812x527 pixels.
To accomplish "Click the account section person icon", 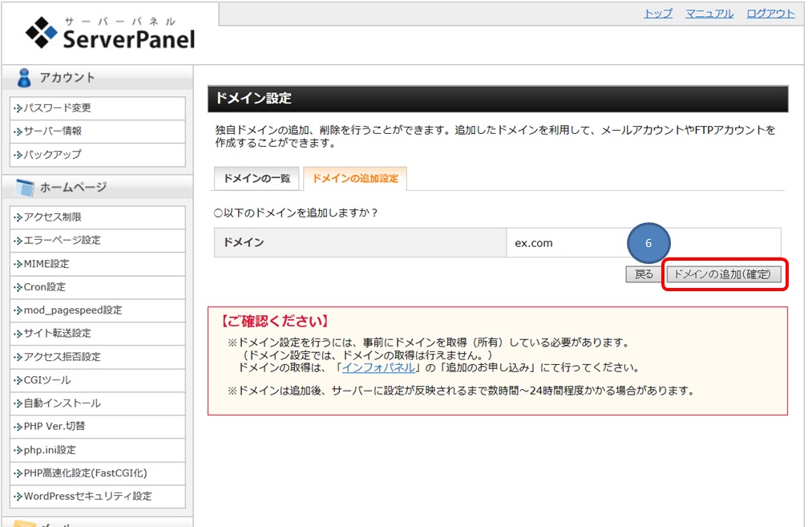I will coord(24,78).
